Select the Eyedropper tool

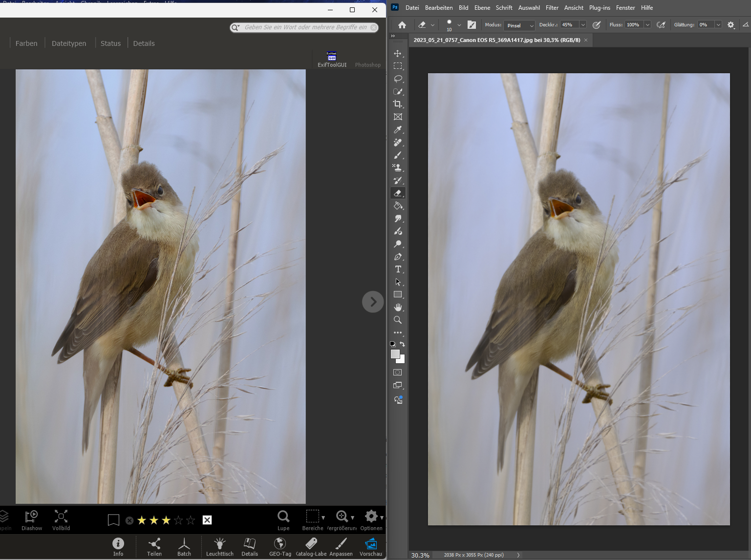click(398, 129)
